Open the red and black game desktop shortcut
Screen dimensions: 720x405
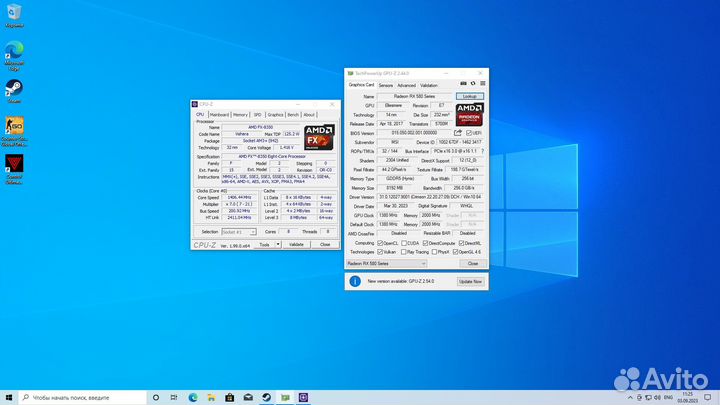tap(14, 169)
